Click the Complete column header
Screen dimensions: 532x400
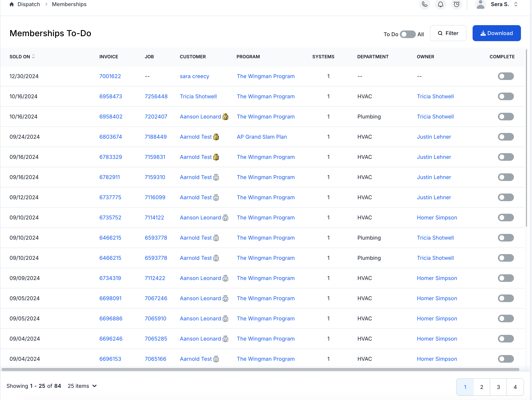click(502, 57)
